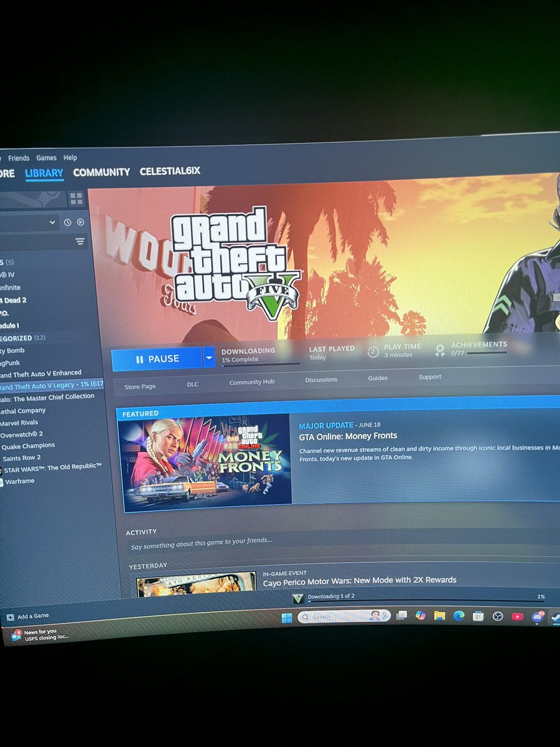Open the Community Hub link
This screenshot has height=747, width=560.
click(251, 382)
